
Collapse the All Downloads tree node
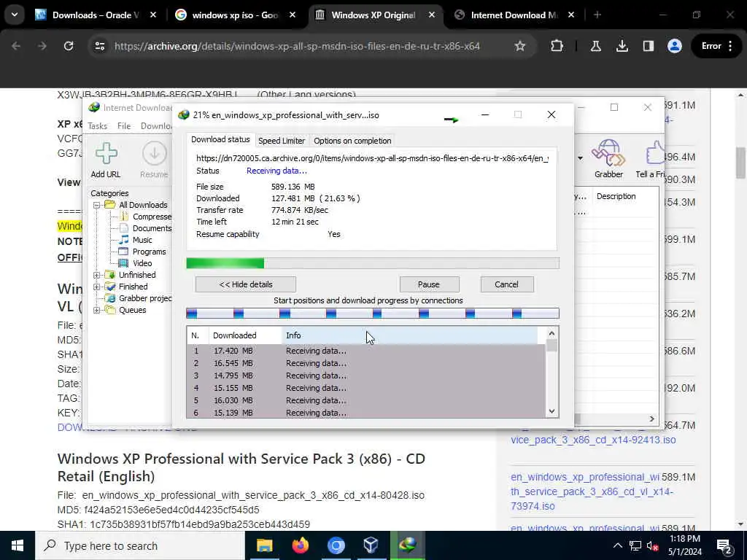(x=97, y=205)
